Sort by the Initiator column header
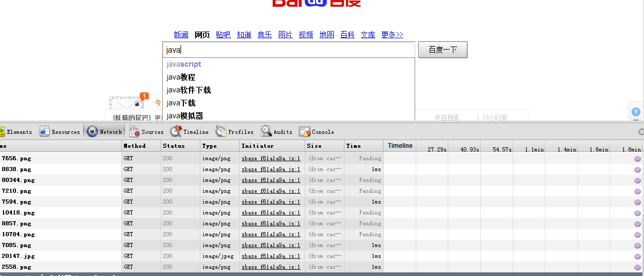The height and width of the screenshot is (276, 644). 273,146
